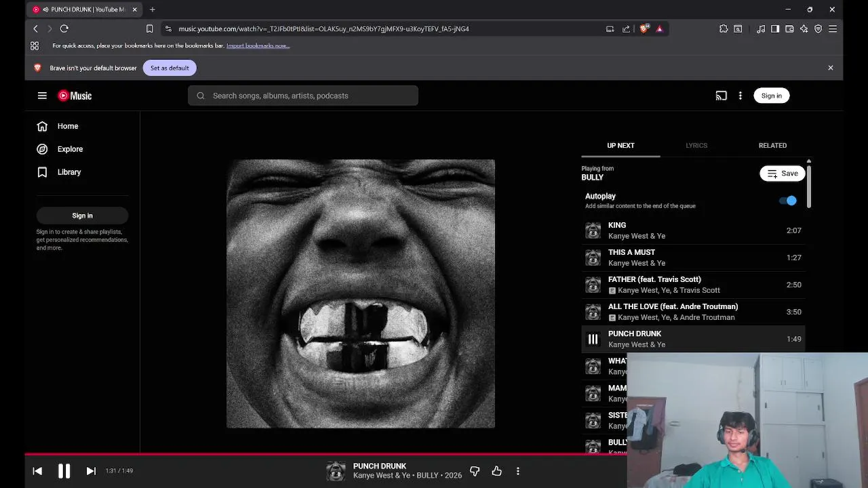Like PUNCH DRUNK with thumbs up
Screen dimensions: 868x488
pyautogui.click(x=496, y=471)
